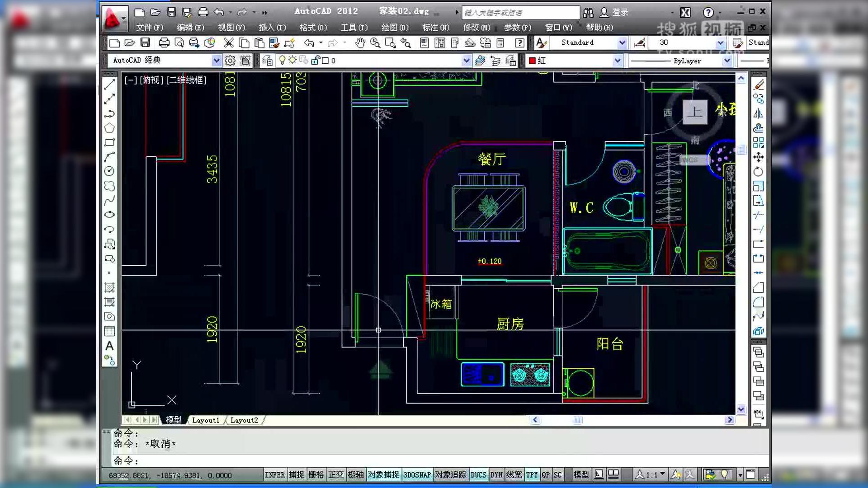
Task: Click the keyword search input field
Action: click(520, 12)
